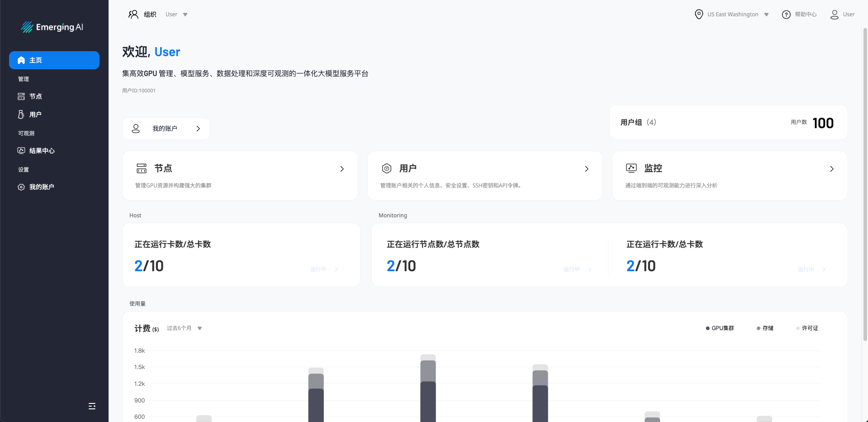
Task: Click the arrow on 监控 card
Action: click(832, 169)
